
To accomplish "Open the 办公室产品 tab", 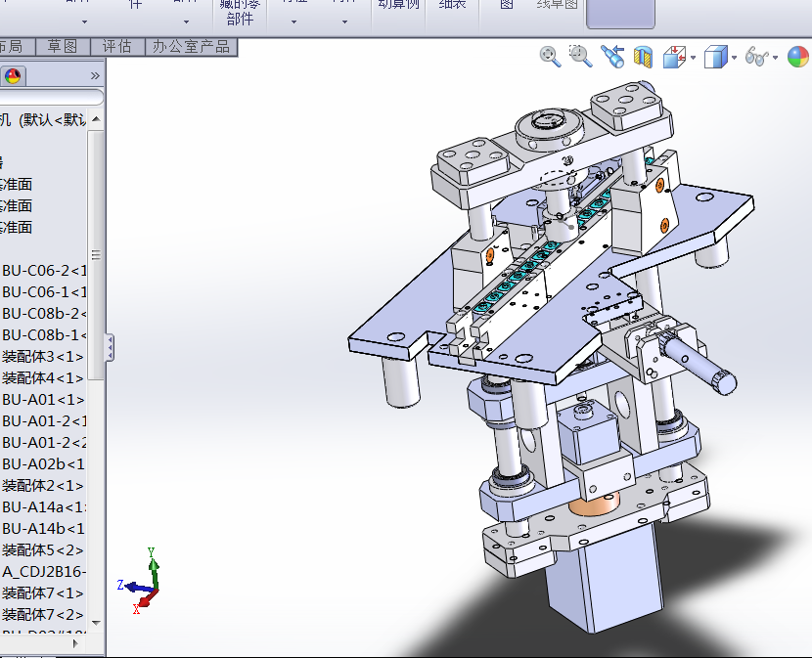I will tap(189, 46).
